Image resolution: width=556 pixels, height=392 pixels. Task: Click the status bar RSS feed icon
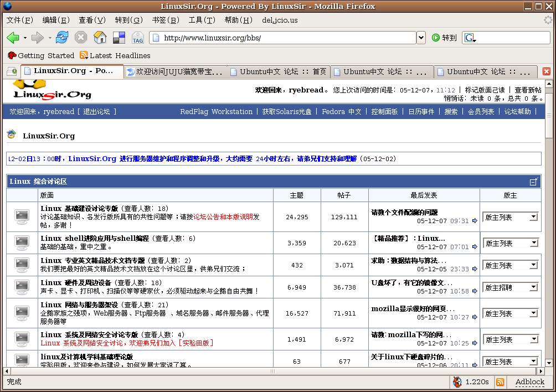[500, 381]
